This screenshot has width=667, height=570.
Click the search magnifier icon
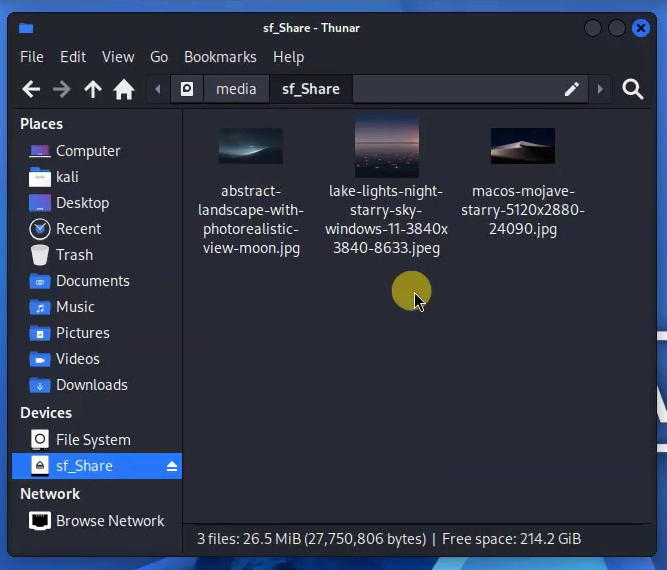coord(633,89)
